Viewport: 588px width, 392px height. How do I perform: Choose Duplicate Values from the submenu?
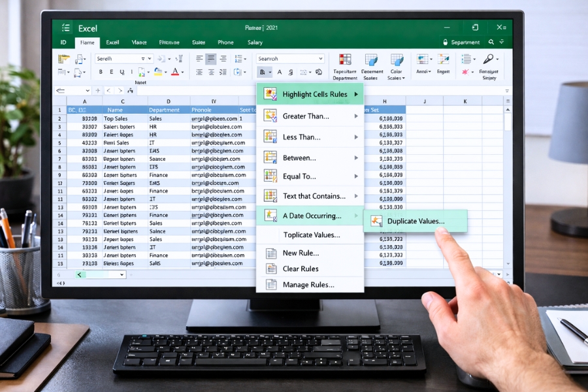(x=416, y=221)
